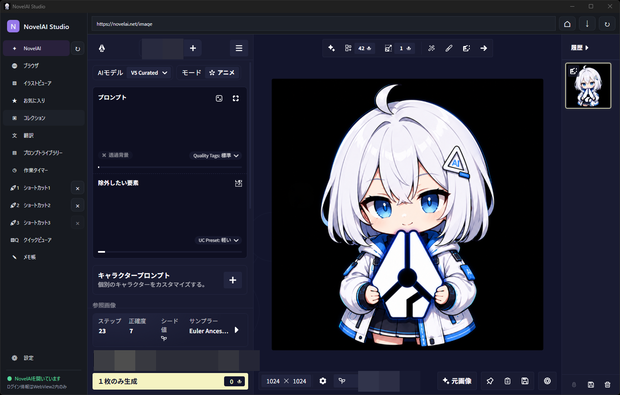The image size is (620, 395).
Task: Click the plus button beside the hamburger menu
Action: (x=193, y=48)
